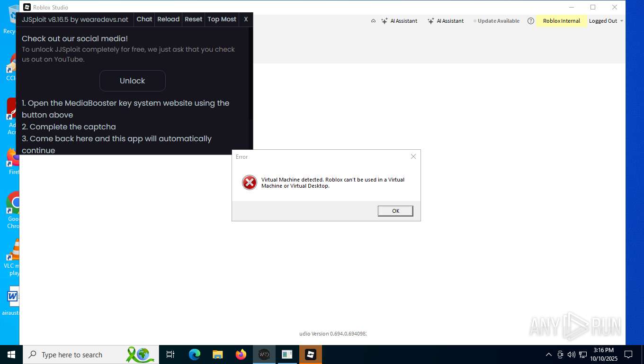
Task: Click the Roblox Studio title icon
Action: click(27, 7)
